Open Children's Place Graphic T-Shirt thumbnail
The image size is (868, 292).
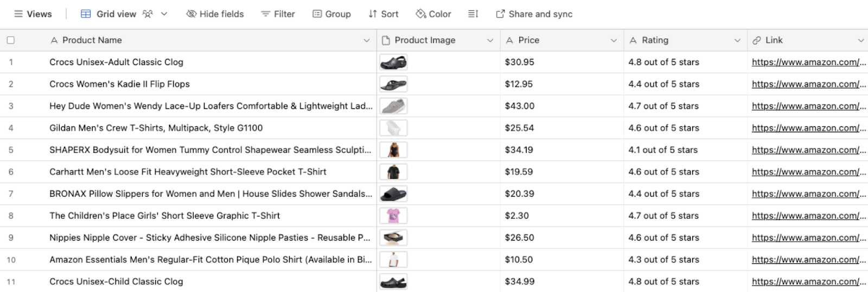[x=393, y=216]
